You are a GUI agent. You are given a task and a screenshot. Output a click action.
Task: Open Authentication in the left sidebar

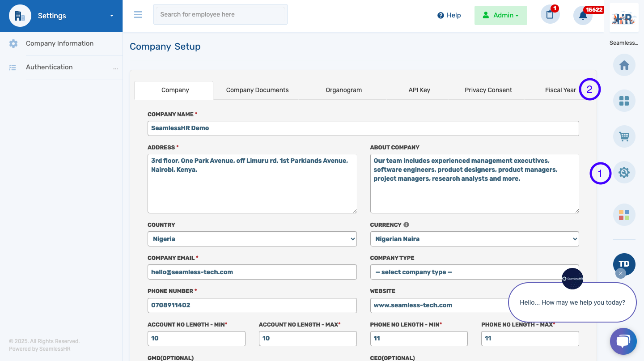49,67
